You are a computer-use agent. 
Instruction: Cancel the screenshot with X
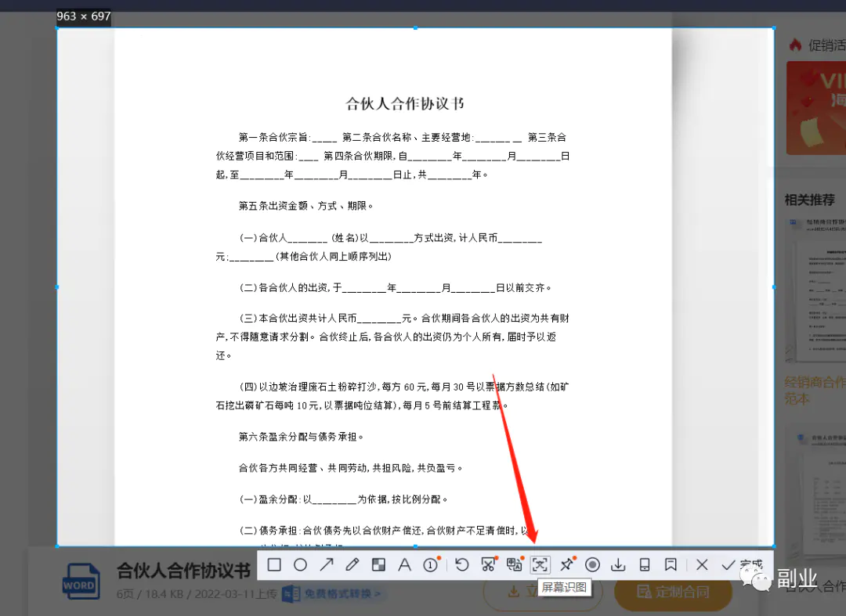(702, 564)
